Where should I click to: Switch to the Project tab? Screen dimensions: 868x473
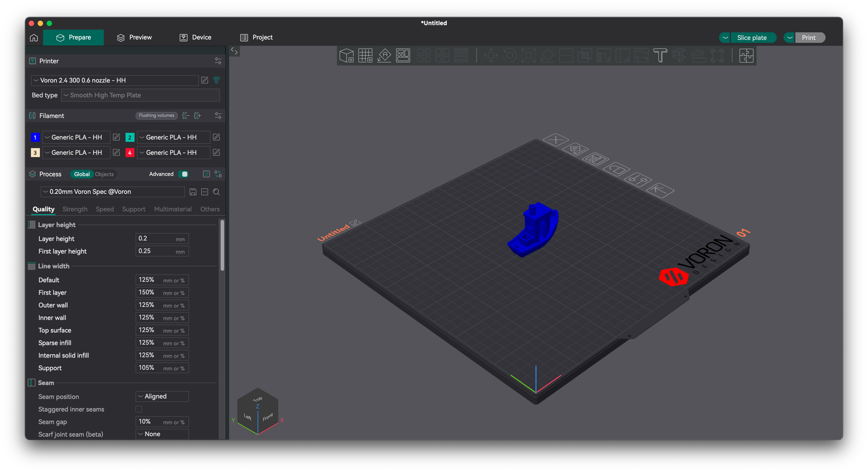(x=256, y=38)
